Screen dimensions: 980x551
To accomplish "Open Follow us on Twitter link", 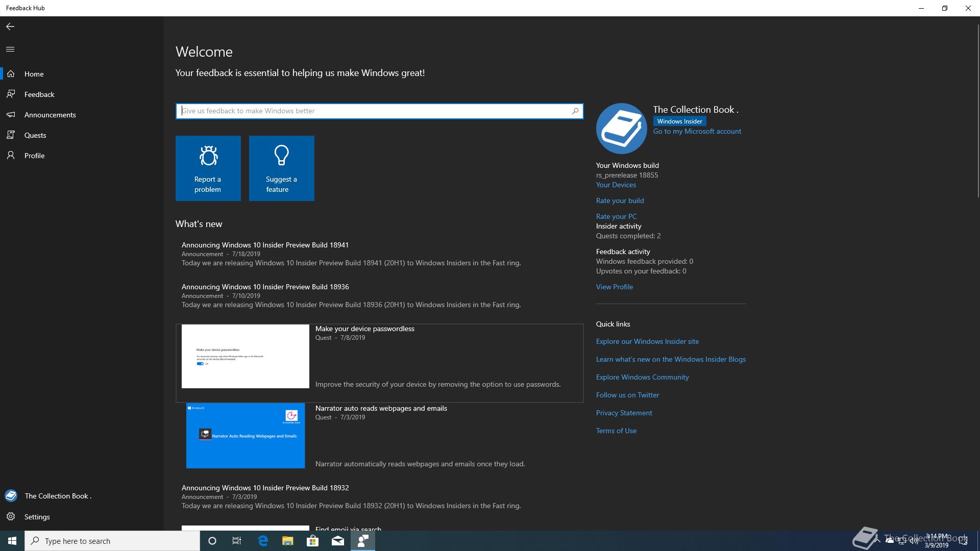I will tap(627, 395).
